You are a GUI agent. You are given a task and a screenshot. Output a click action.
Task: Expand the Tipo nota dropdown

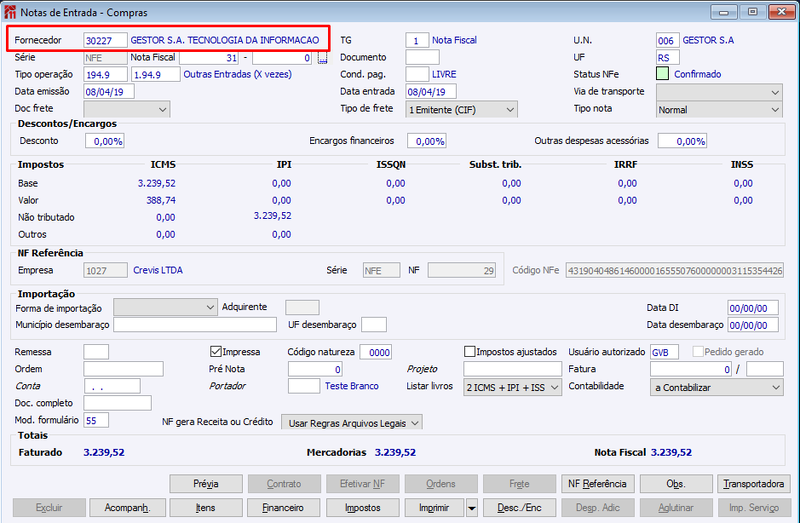[719, 109]
